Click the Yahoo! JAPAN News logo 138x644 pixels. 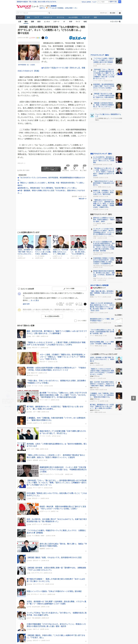click(27, 7)
